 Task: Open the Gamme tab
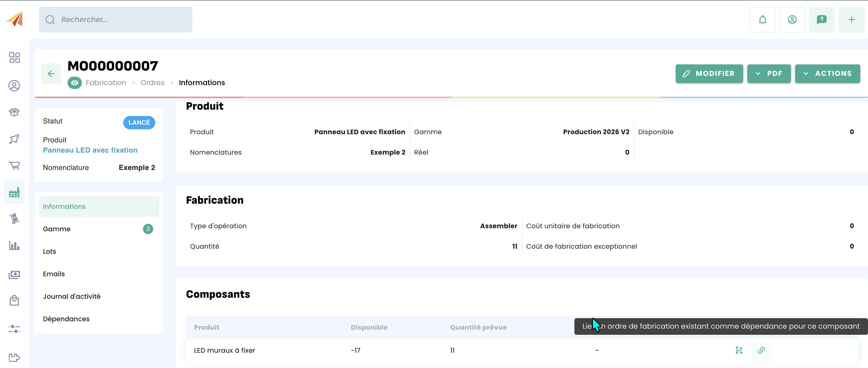coord(57,229)
